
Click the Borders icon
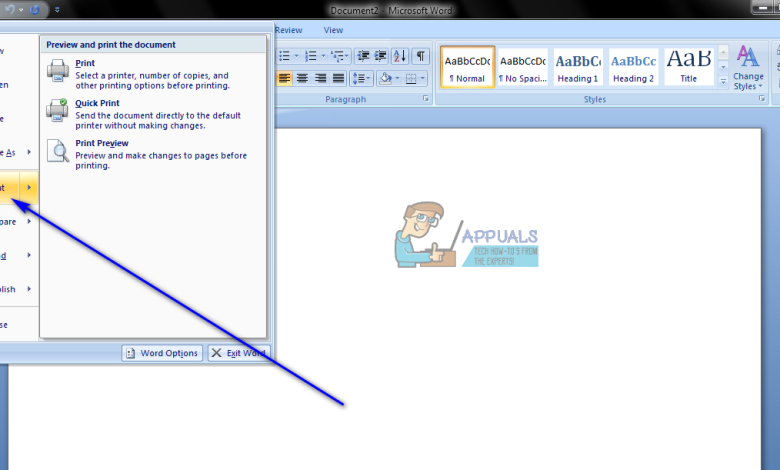(x=411, y=78)
